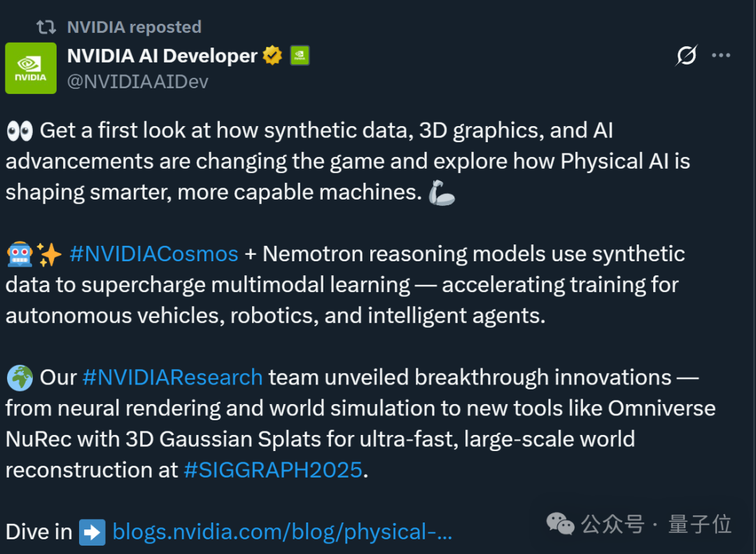Open the three-dot More options menu
This screenshot has height=554, width=756.
point(721,55)
